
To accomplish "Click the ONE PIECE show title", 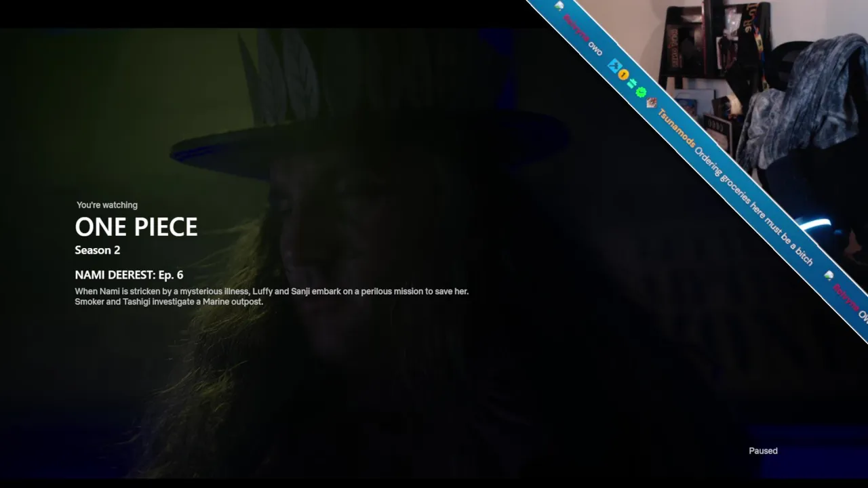I will (x=136, y=227).
